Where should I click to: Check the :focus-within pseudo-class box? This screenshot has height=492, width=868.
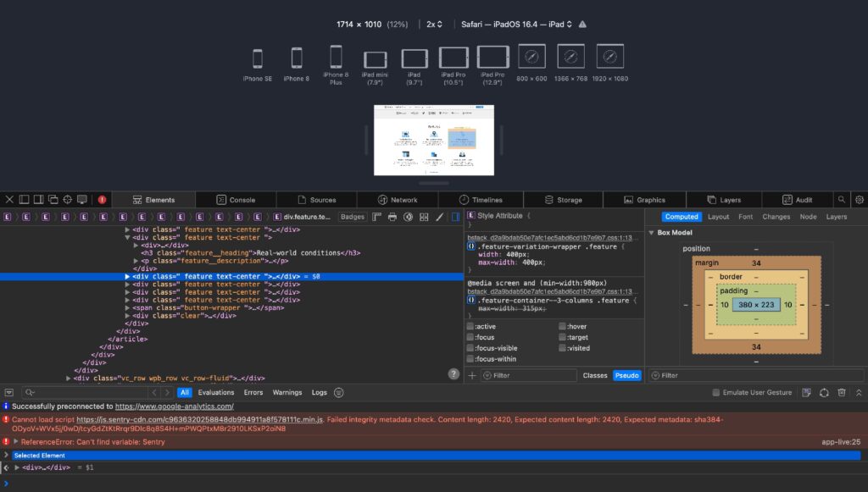(470, 359)
